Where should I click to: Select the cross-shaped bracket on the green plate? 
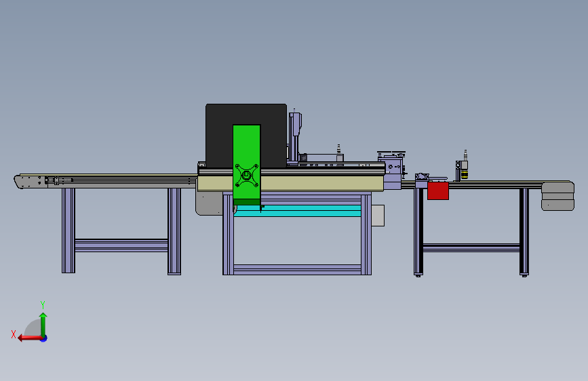(x=246, y=175)
